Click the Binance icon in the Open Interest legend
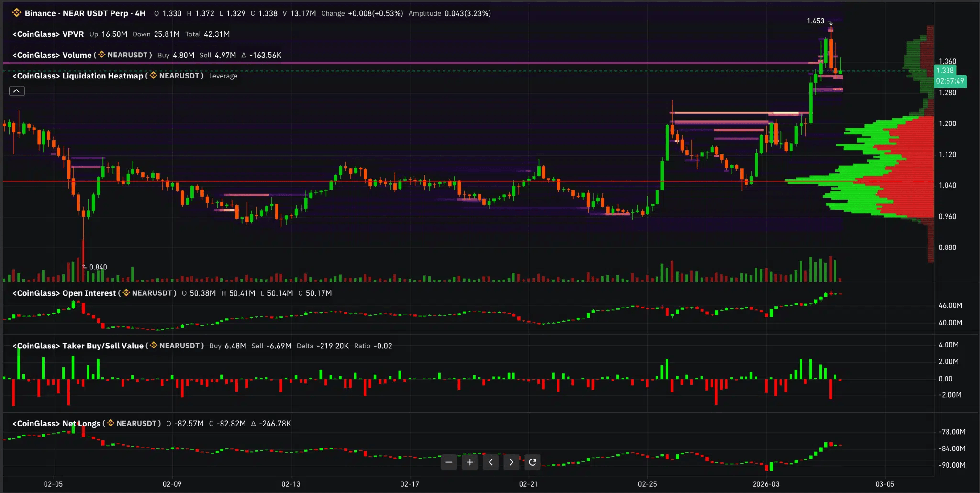980x493 pixels. click(x=126, y=292)
